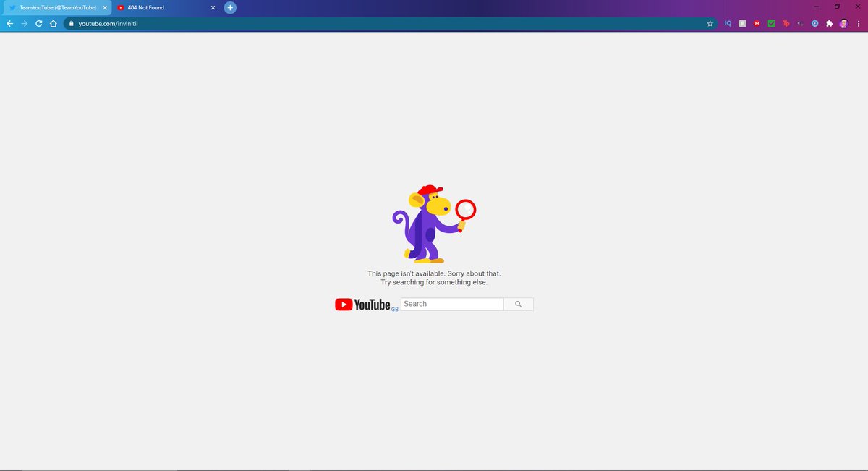The image size is (868, 471).
Task: Click the address bar URL youtube.com/invinitii
Action: (x=108, y=23)
